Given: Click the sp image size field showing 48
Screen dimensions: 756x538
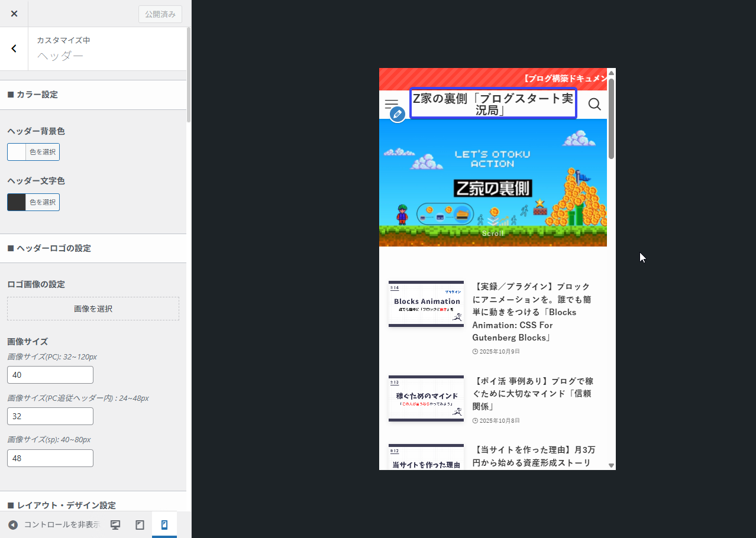Looking at the screenshot, I should [x=50, y=458].
